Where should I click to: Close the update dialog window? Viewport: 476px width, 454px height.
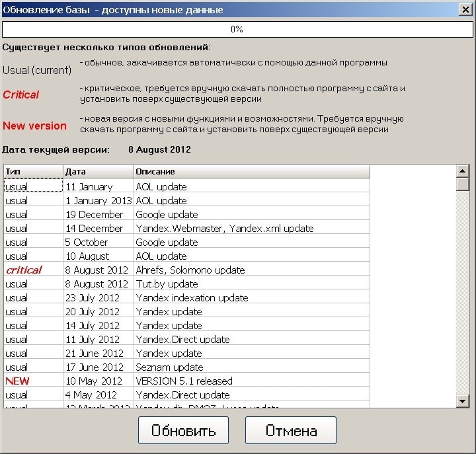464,10
